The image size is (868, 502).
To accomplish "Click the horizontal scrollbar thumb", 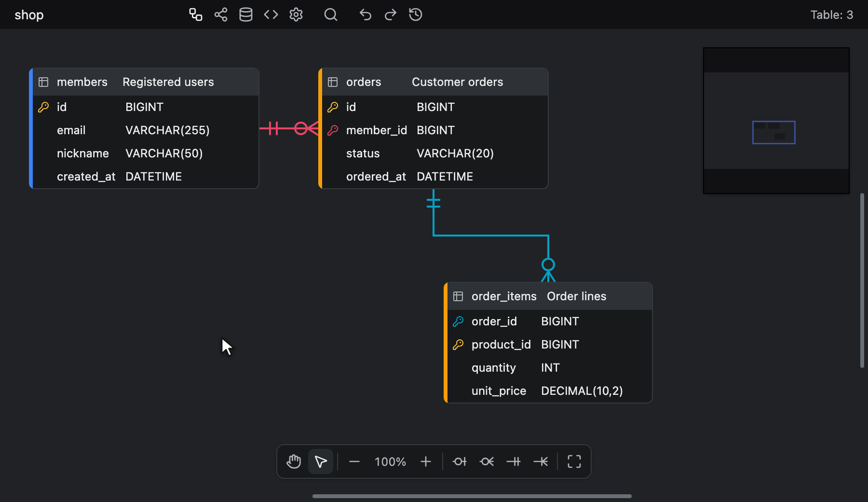I will point(472,496).
